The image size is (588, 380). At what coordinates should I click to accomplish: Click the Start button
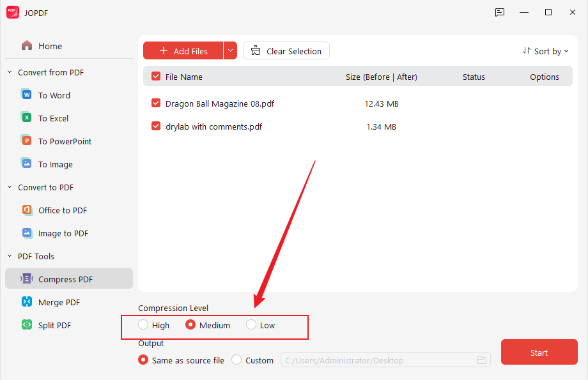pyautogui.click(x=539, y=352)
